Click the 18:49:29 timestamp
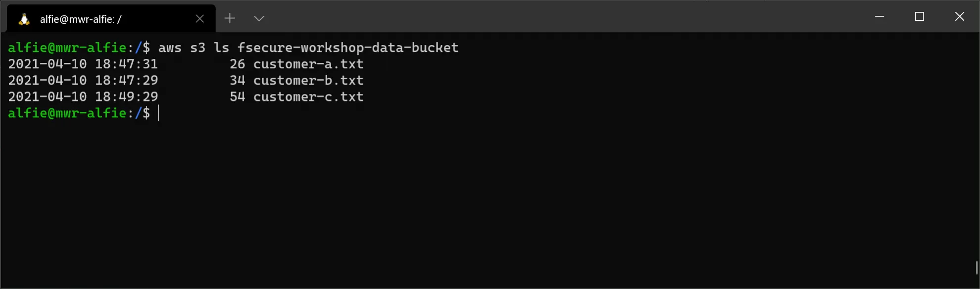This screenshot has width=980, height=289. (126, 96)
